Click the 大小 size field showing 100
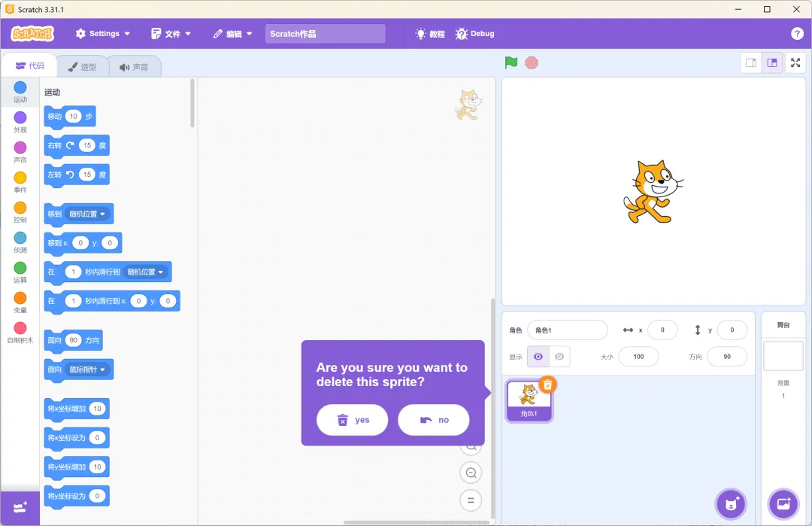This screenshot has width=812, height=526. 638,357
